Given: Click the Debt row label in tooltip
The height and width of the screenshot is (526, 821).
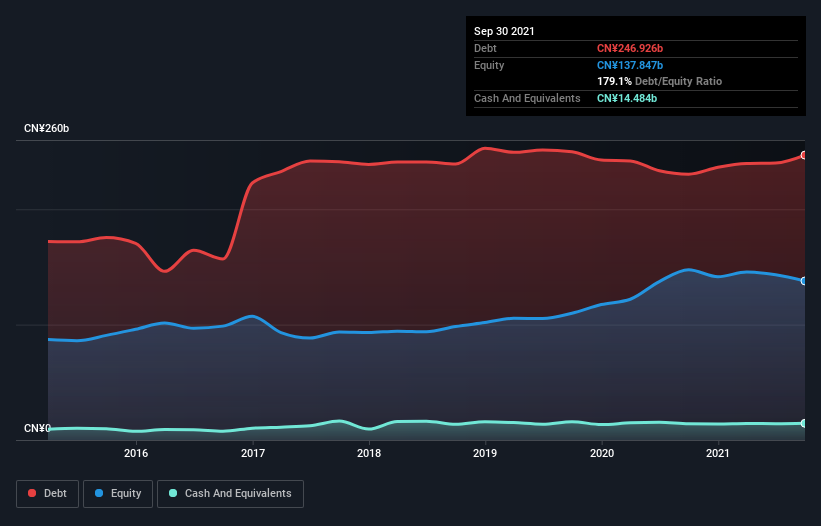Looking at the screenshot, I should point(485,48).
